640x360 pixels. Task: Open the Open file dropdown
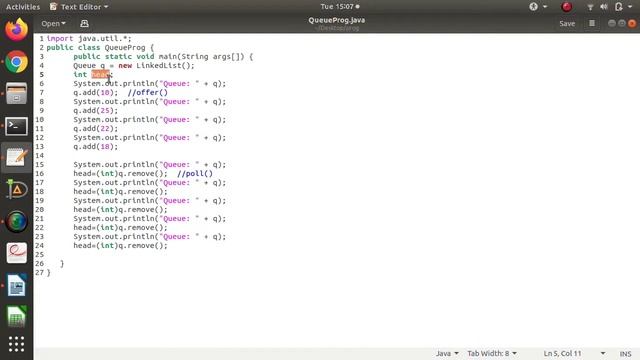[x=53, y=24]
